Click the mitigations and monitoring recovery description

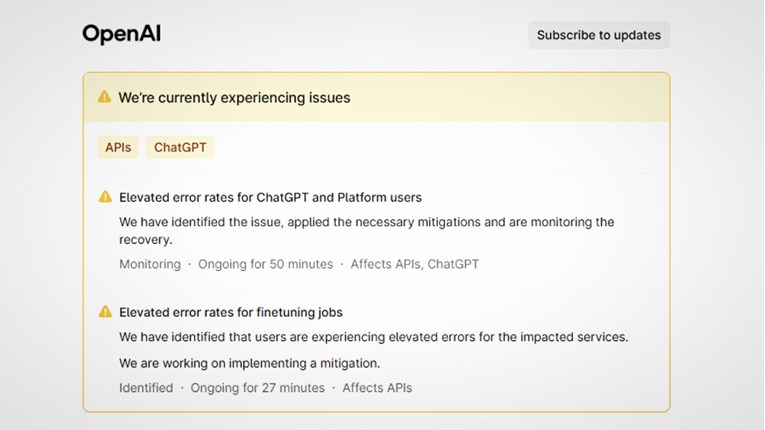point(366,230)
